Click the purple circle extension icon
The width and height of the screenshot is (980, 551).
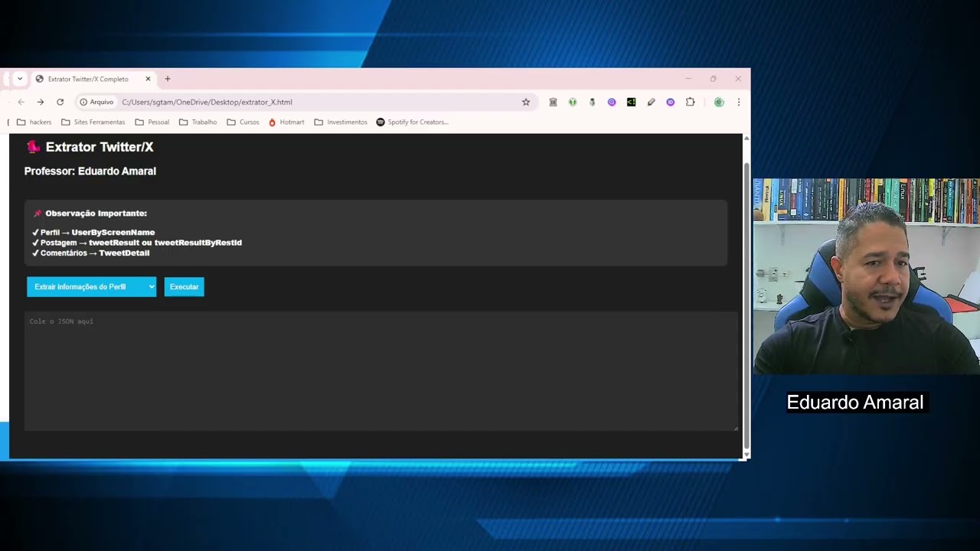click(611, 102)
